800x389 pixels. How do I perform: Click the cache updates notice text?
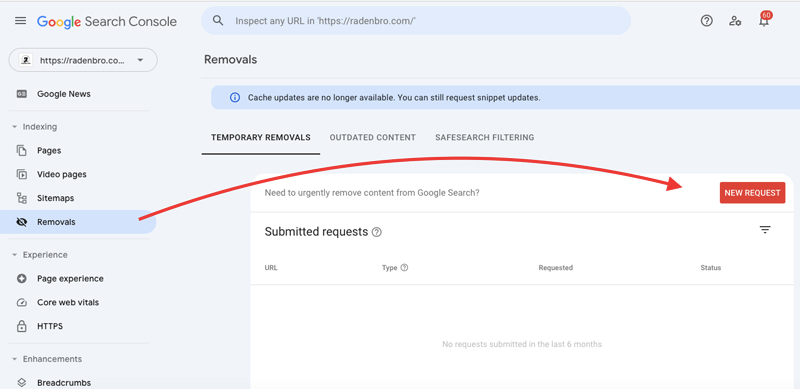[394, 98]
